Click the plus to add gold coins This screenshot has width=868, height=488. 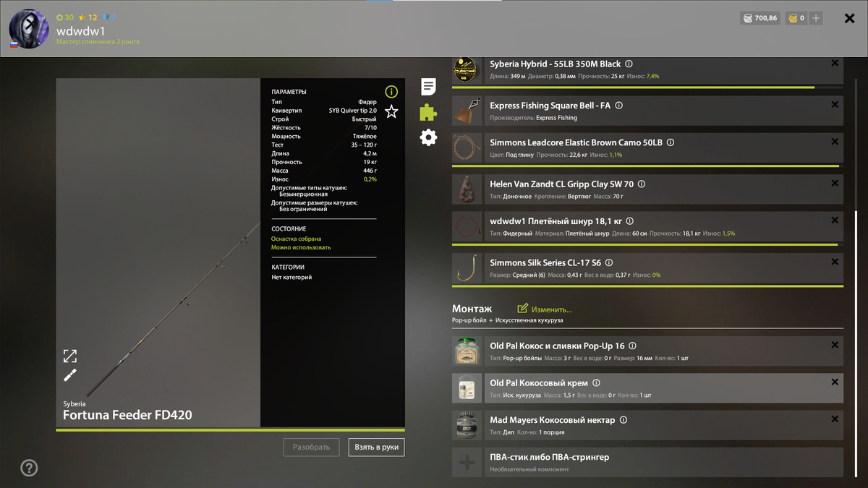pos(816,18)
